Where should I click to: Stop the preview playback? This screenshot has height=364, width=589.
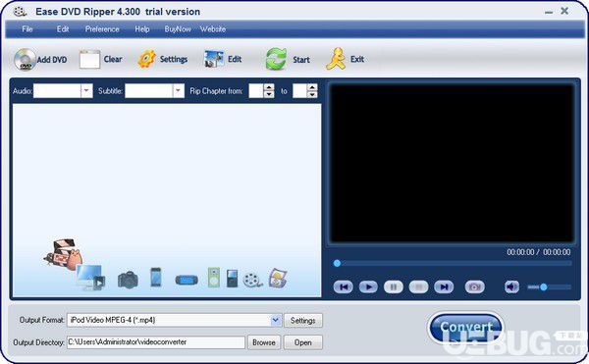(x=418, y=287)
